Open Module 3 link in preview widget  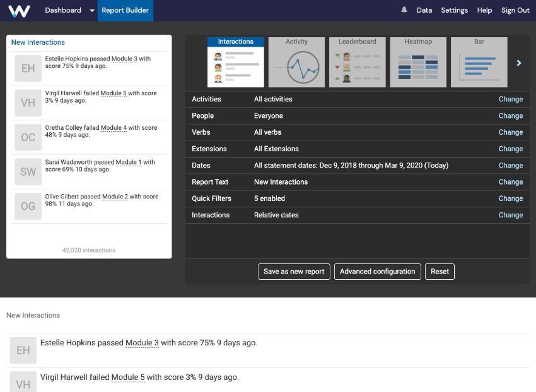tap(124, 59)
